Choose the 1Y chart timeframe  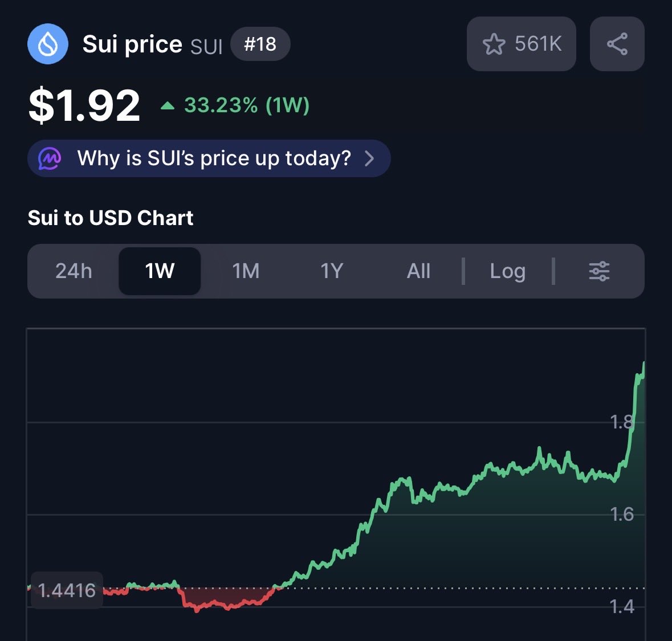(332, 271)
